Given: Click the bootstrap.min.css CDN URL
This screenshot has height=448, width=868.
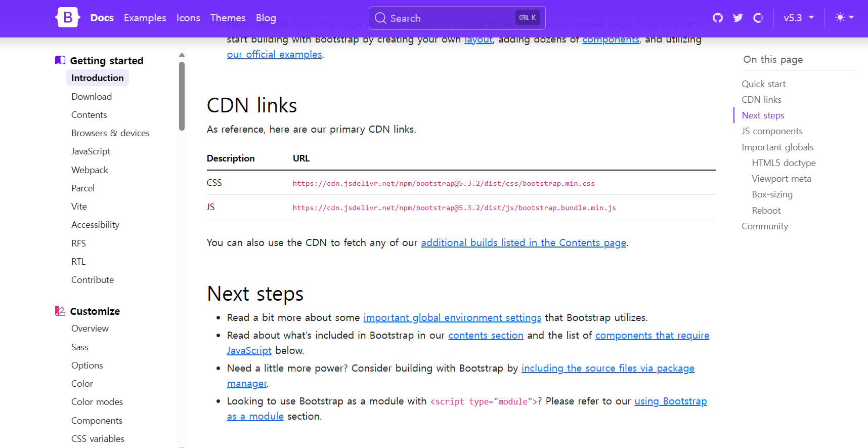Looking at the screenshot, I should point(444,183).
